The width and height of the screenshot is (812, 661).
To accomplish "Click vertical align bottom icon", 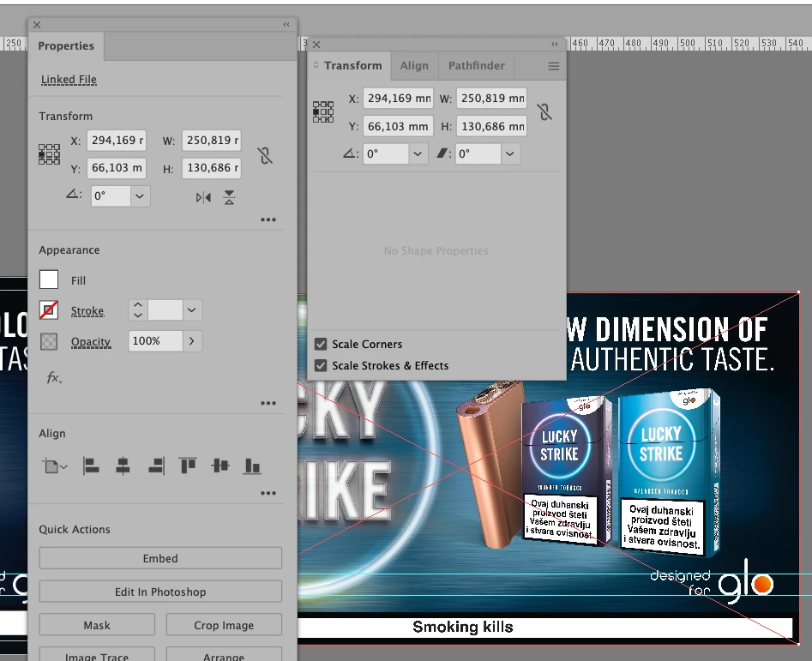I will (252, 466).
